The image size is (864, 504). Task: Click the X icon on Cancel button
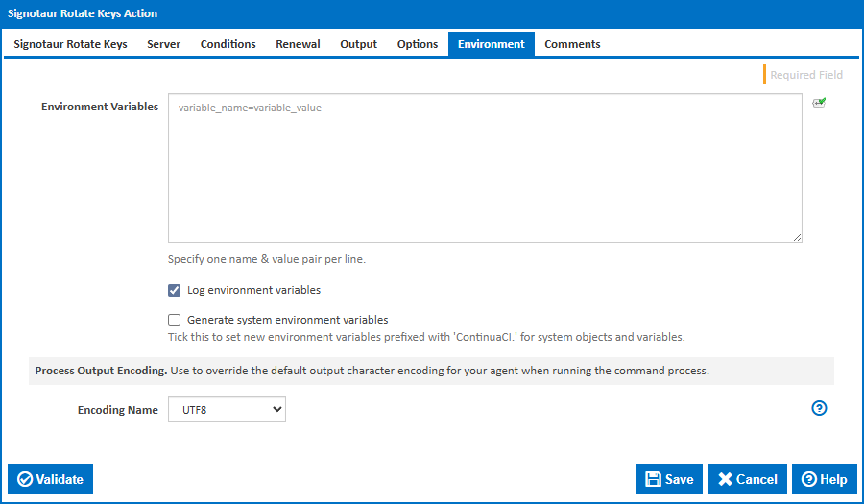(x=725, y=479)
